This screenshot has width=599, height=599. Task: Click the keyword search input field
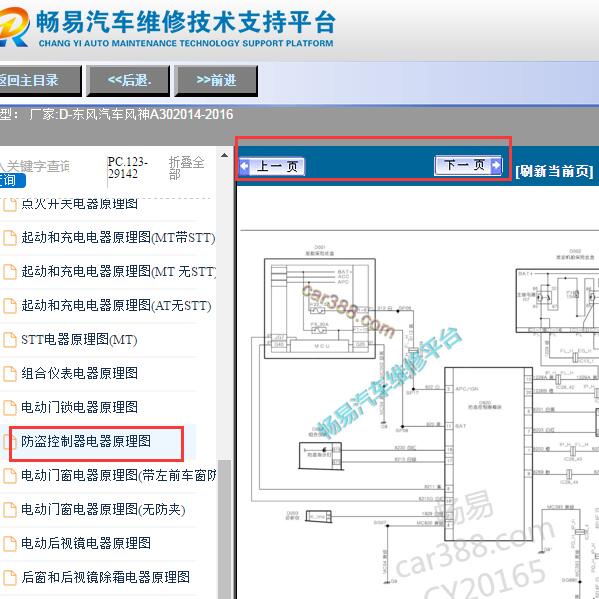click(35, 166)
